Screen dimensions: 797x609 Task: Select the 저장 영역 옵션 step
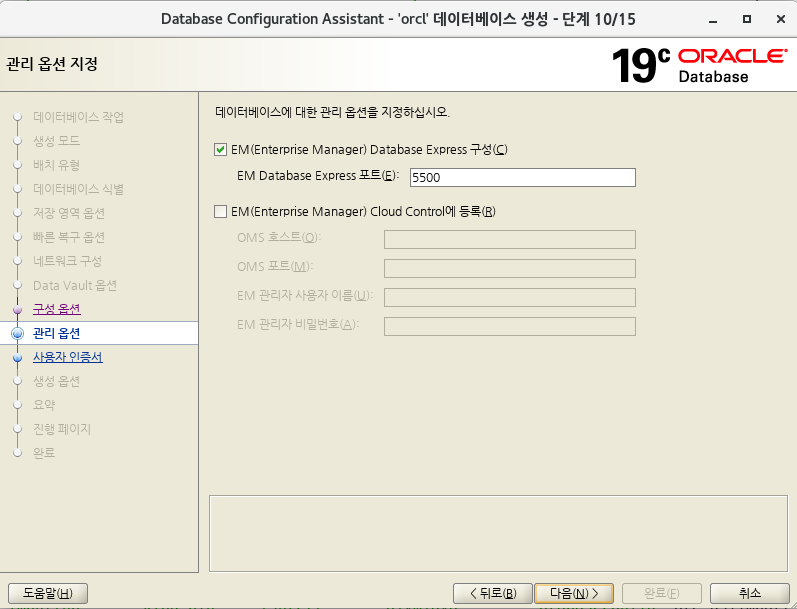click(69, 213)
